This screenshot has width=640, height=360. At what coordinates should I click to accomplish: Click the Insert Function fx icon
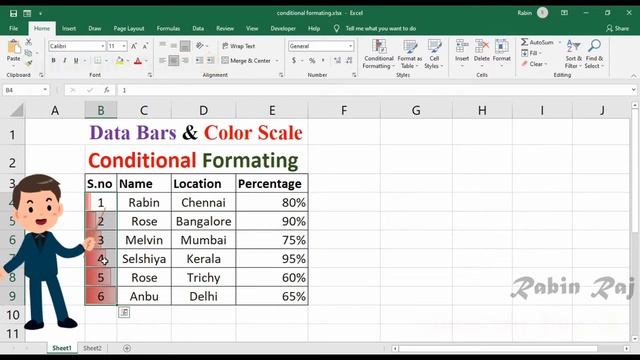107,90
